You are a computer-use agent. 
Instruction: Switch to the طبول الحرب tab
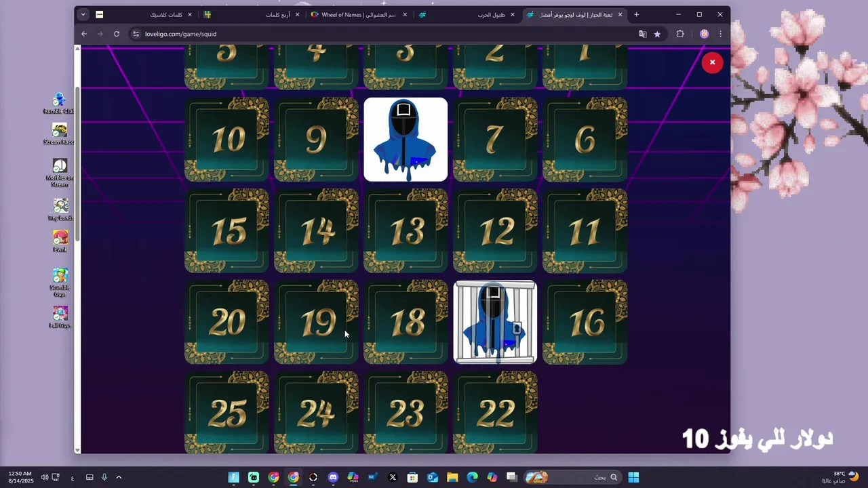(x=467, y=14)
